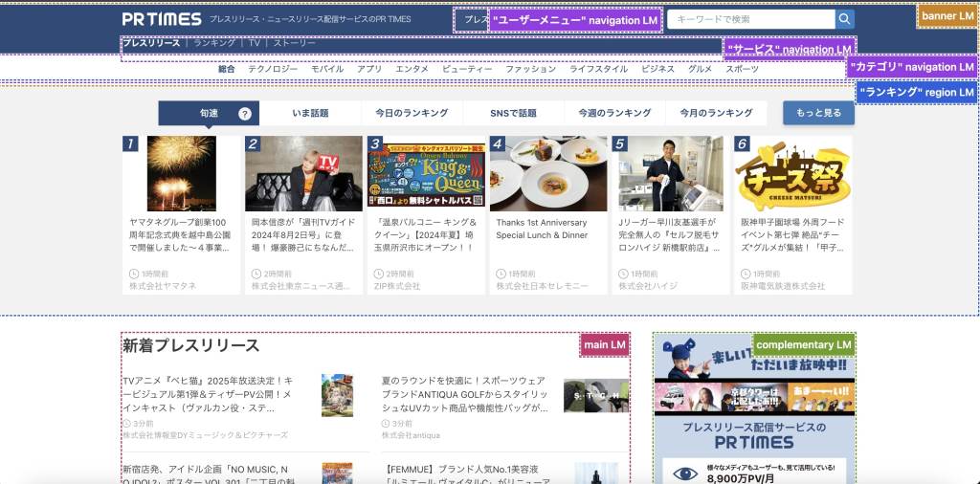Select the ビジネス category
The image size is (980, 484).
(658, 69)
